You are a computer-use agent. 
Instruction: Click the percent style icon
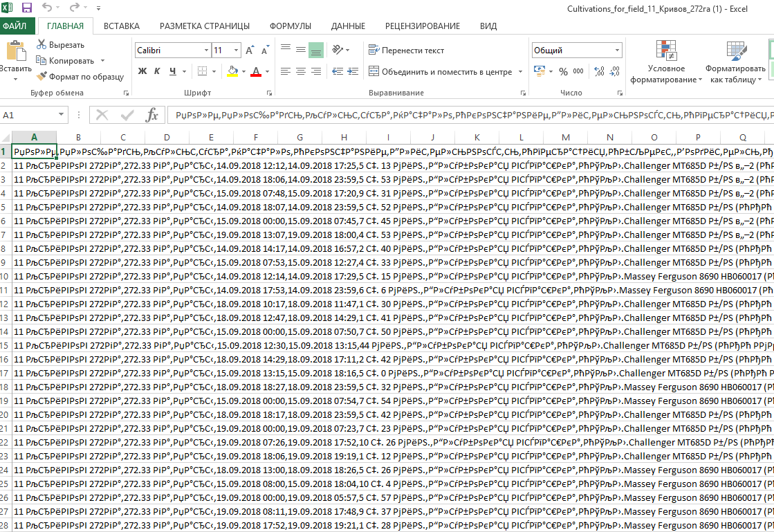point(563,71)
